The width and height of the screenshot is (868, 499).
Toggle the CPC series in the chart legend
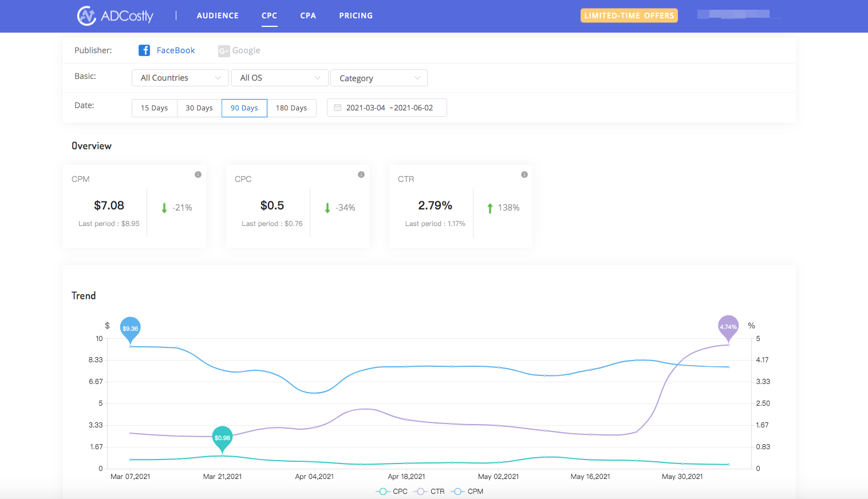click(x=393, y=491)
